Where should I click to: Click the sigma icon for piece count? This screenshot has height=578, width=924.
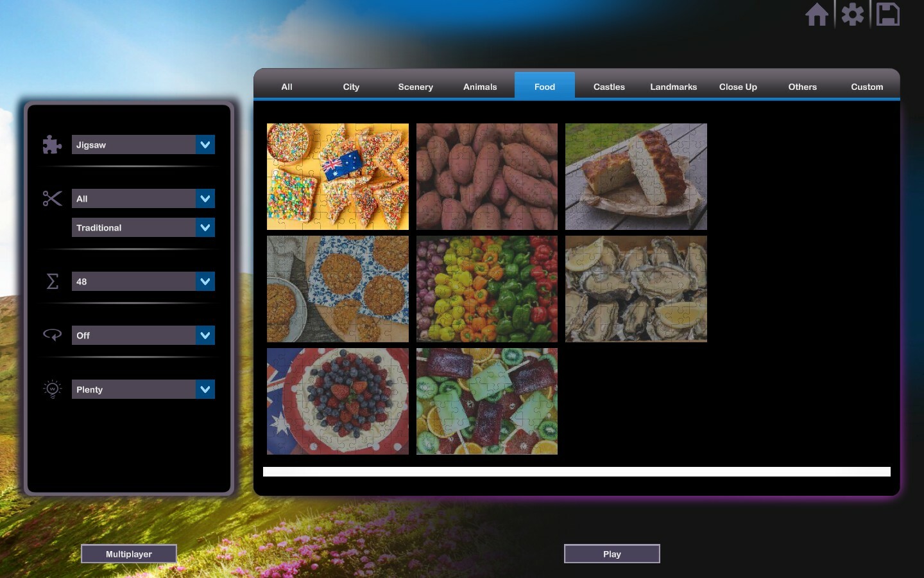pyautogui.click(x=52, y=281)
